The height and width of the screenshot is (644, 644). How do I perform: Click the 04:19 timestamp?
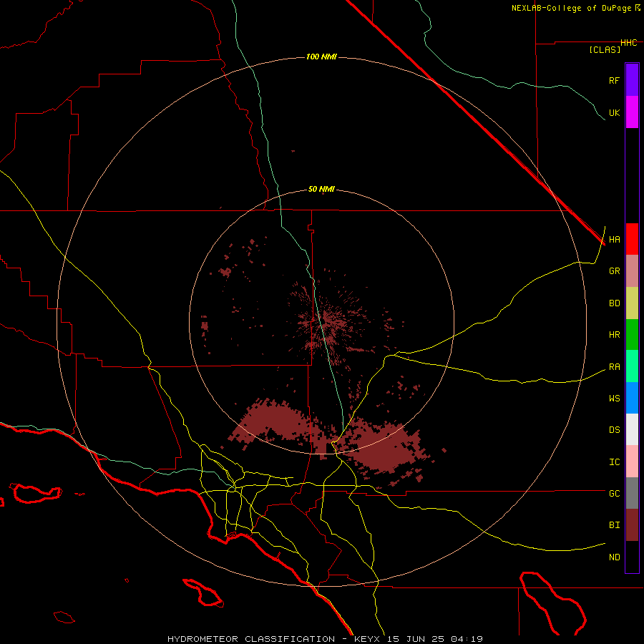[x=466, y=639]
